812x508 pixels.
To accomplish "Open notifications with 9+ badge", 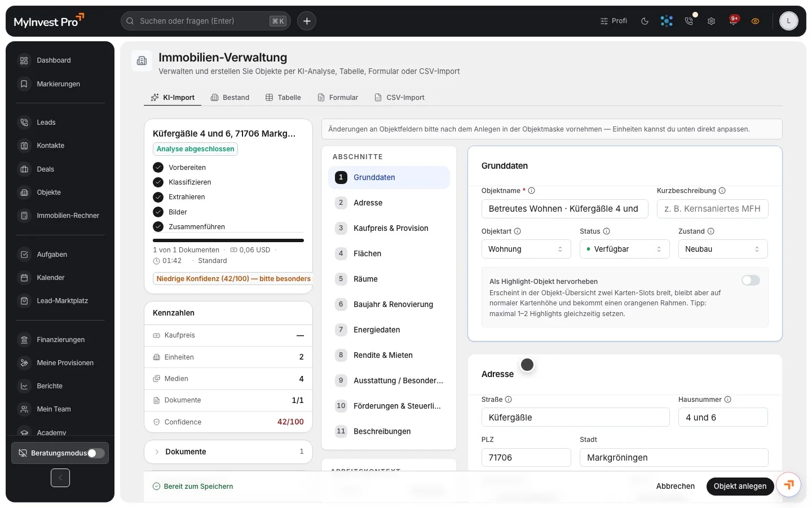I will pos(733,21).
